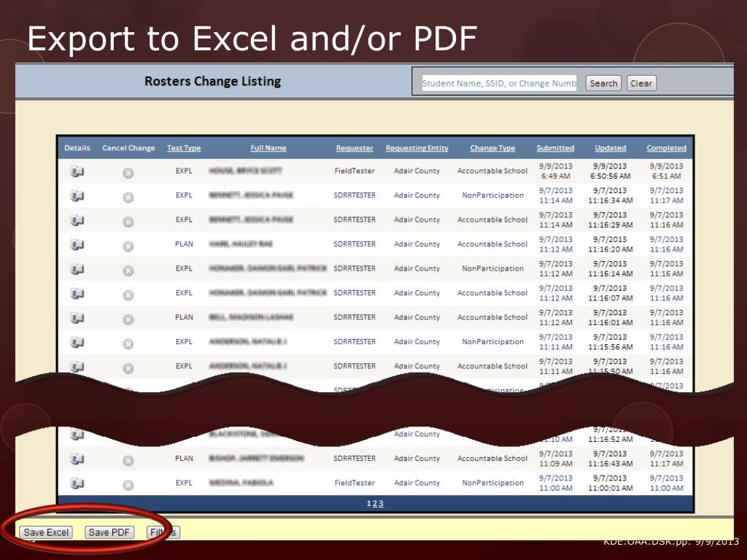
Task: Sort by Change Type column header
Action: tap(492, 148)
